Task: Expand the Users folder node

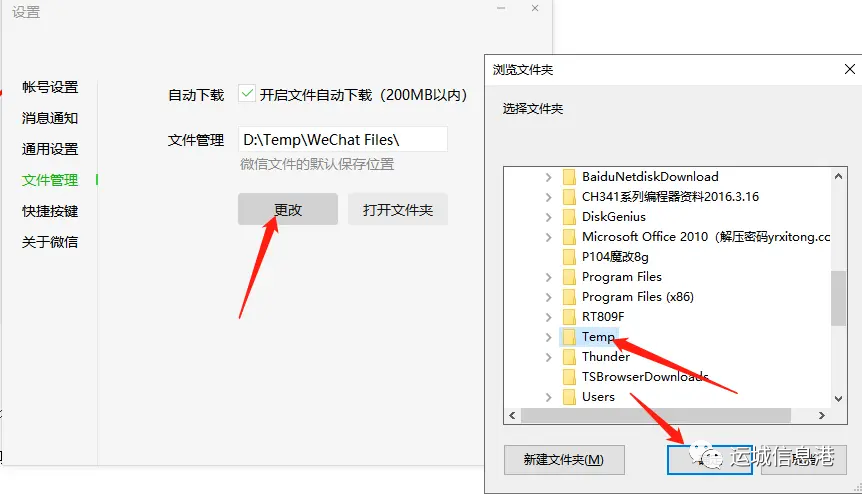Action: coord(548,397)
